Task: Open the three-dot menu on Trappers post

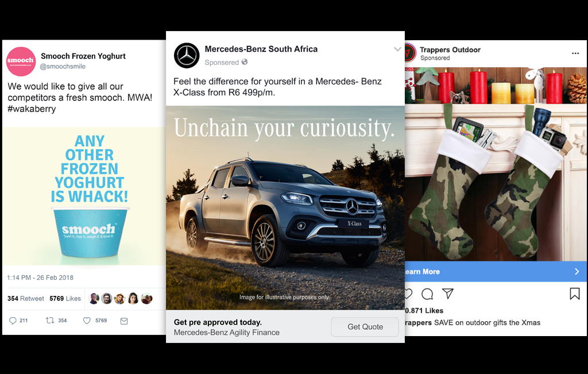Action: tap(575, 53)
